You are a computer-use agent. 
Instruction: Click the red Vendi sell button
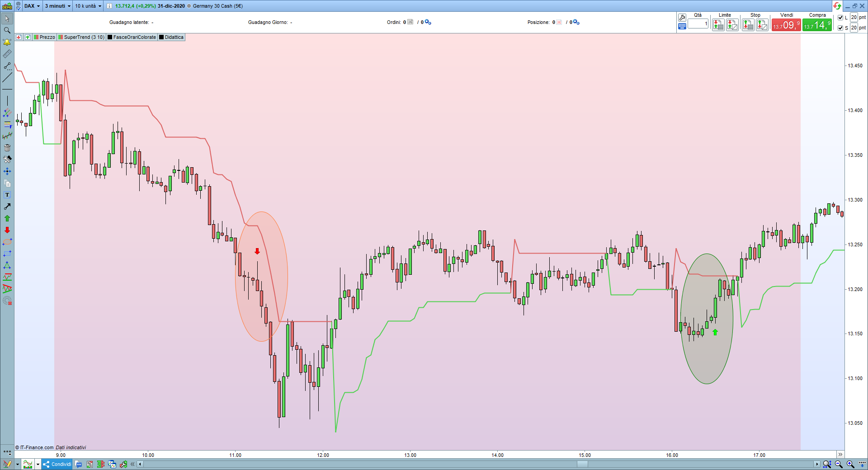point(786,25)
